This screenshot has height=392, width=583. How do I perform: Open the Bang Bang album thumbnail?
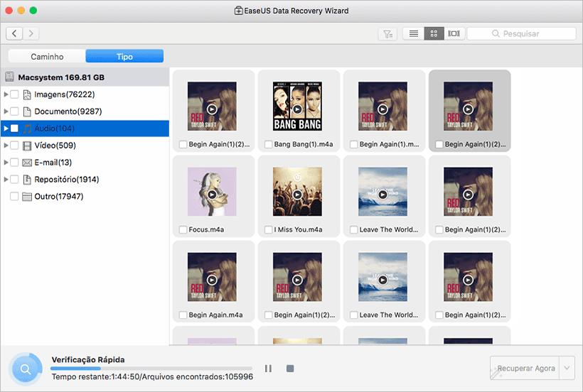point(297,107)
